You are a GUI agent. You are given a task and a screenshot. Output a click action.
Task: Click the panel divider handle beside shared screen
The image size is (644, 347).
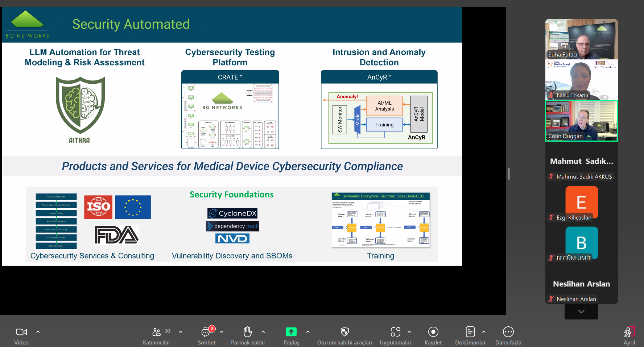(509, 173)
